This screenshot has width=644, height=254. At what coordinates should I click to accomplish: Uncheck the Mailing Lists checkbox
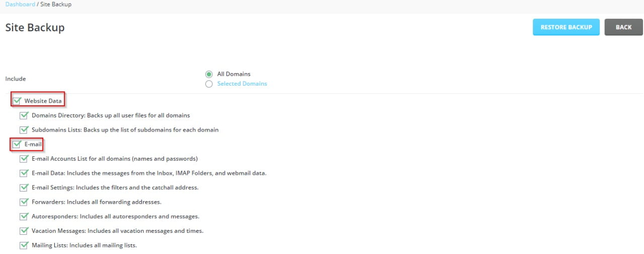(24, 245)
